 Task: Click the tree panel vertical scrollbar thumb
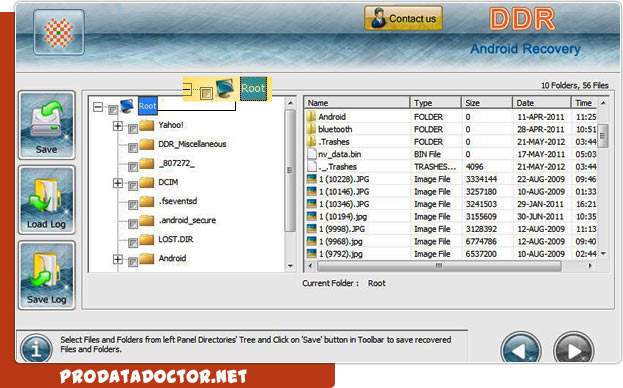pyautogui.click(x=290, y=171)
